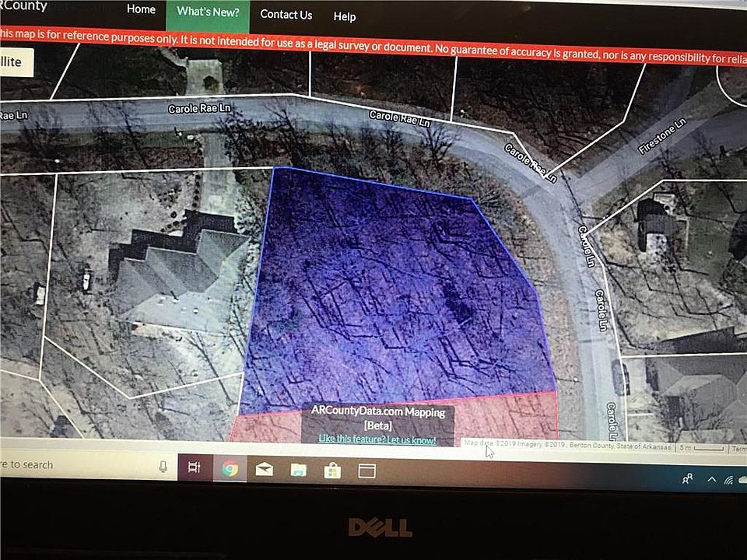Toggle the Satellite map view button

click(x=14, y=61)
